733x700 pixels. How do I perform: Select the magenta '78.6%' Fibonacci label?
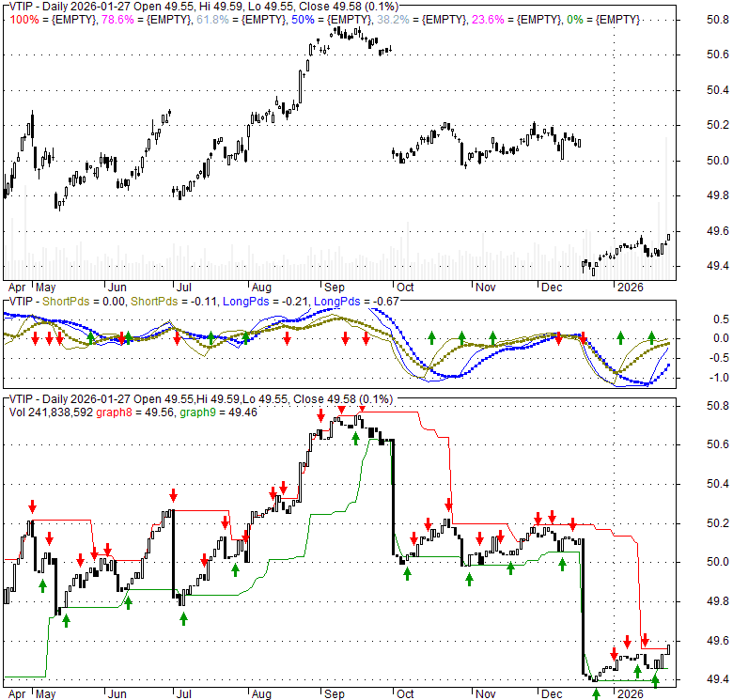(x=117, y=20)
